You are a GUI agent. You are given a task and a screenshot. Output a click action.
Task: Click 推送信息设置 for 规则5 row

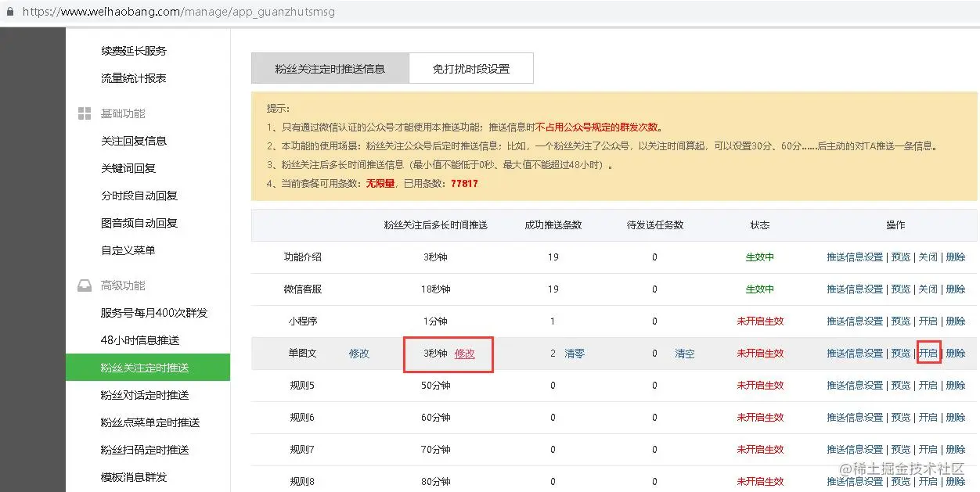[x=855, y=385]
